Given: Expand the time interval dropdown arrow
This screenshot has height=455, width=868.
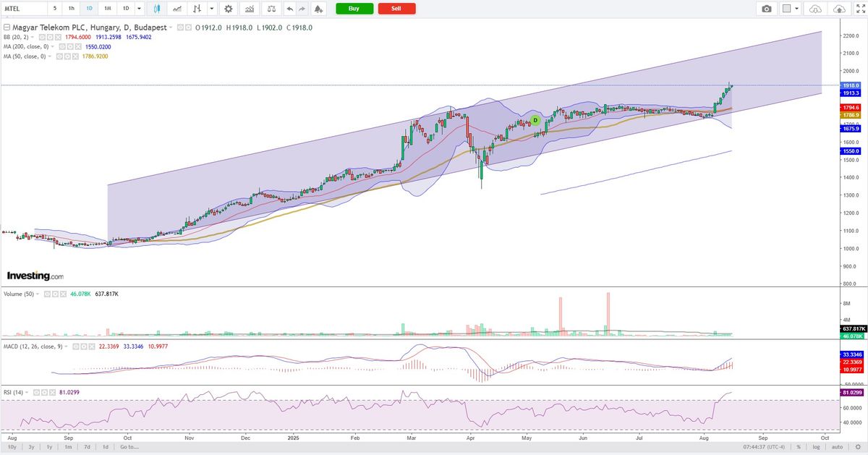Looking at the screenshot, I should (139, 9).
